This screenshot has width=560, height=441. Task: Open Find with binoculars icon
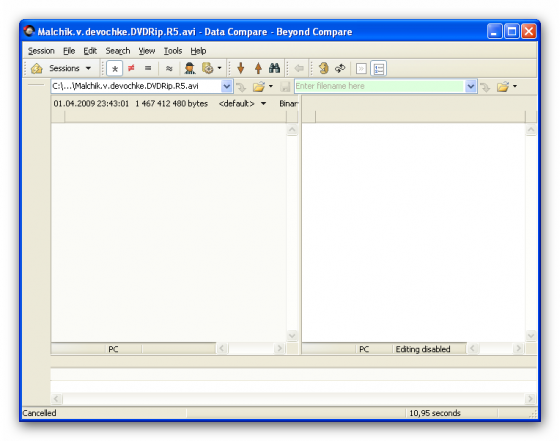pos(274,68)
